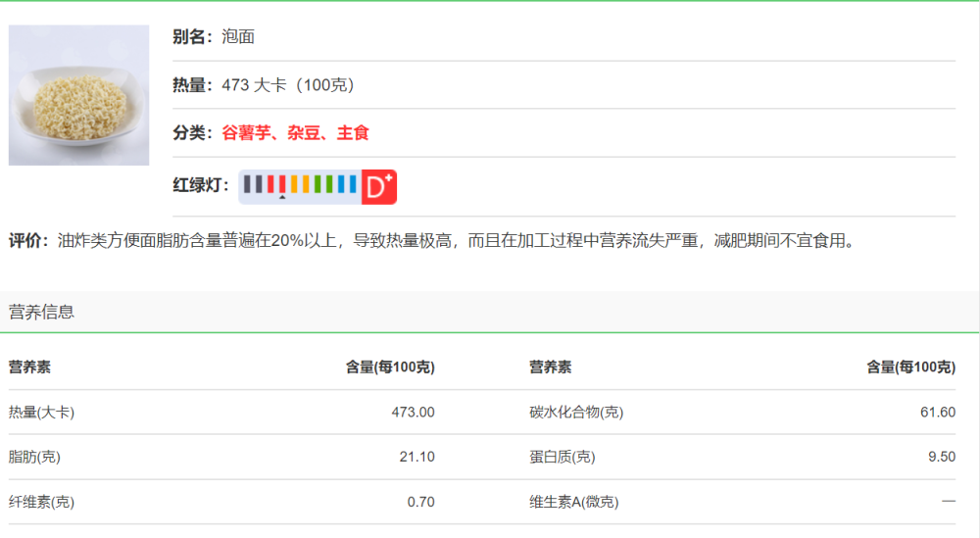Select the 21.10 fat value

416,458
